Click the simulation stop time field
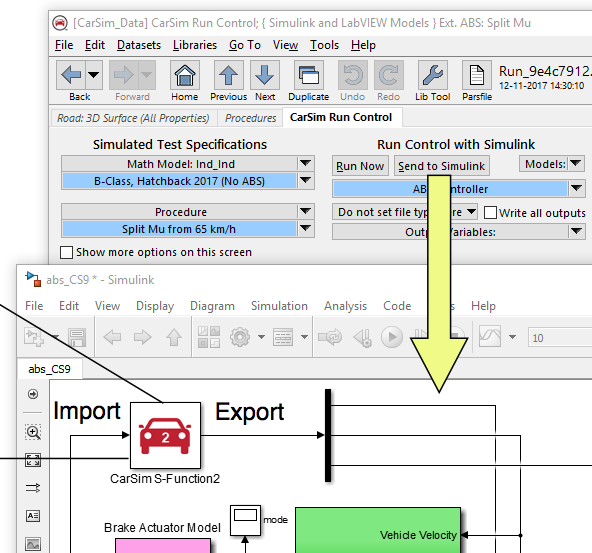 point(560,338)
